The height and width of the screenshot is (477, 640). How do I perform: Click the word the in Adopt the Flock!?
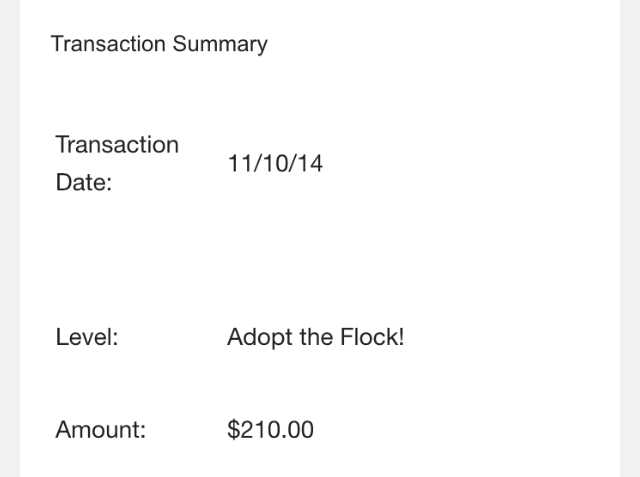click(x=316, y=337)
